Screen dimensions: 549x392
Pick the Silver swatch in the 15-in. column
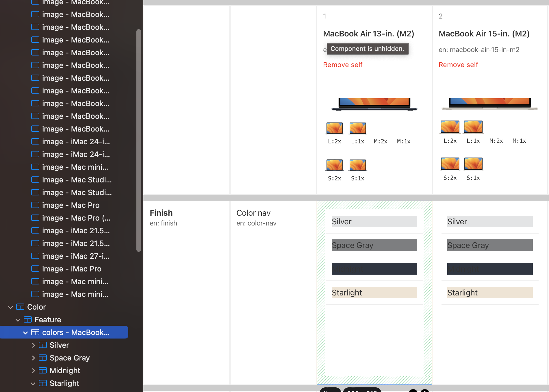[490, 221]
